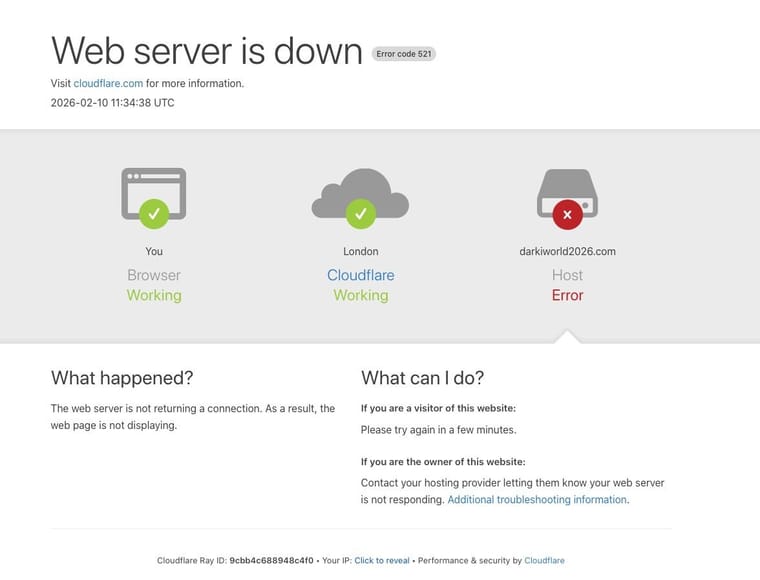760x580 pixels.
Task: Click the Web server is down heading
Action: (207, 51)
